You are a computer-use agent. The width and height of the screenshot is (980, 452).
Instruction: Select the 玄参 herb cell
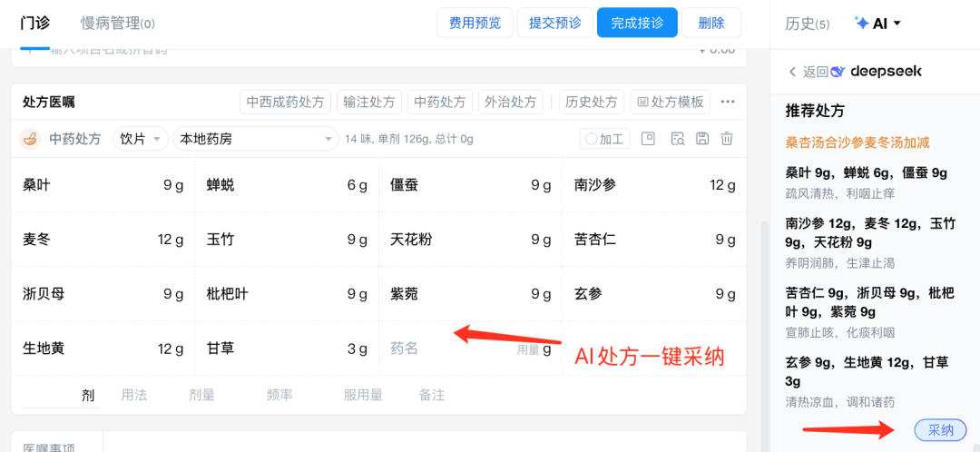(654, 294)
